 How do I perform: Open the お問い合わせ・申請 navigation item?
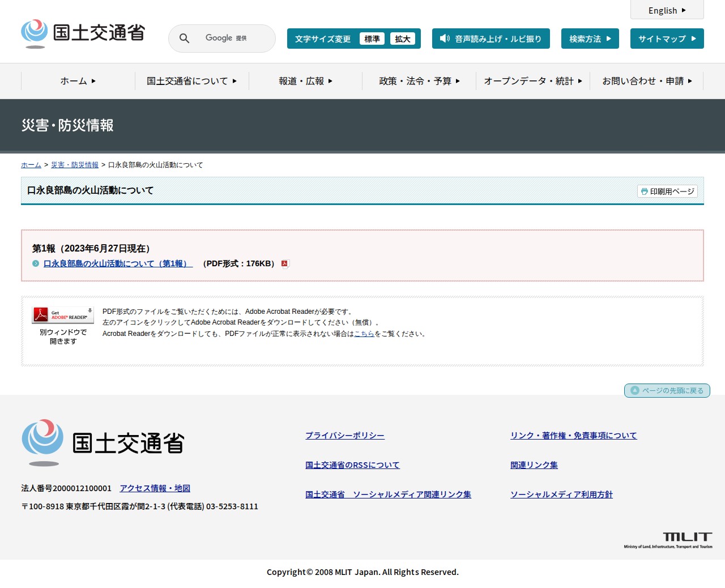coord(646,81)
